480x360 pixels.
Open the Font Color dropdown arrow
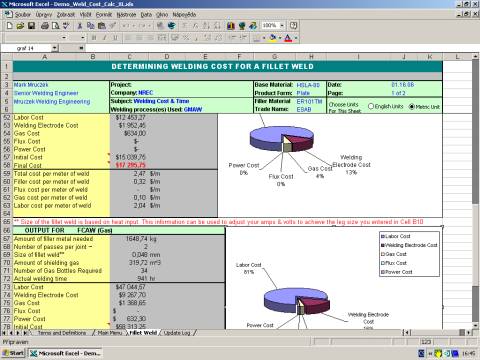295,38
